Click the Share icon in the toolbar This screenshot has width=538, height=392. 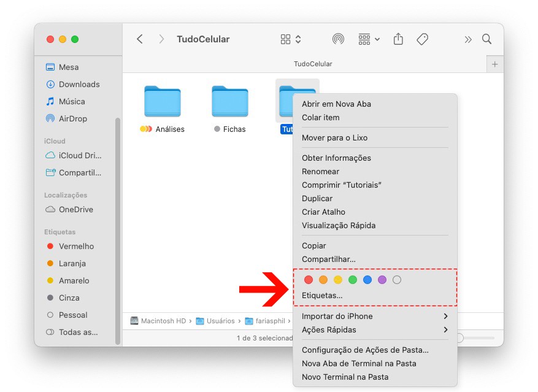(x=398, y=39)
